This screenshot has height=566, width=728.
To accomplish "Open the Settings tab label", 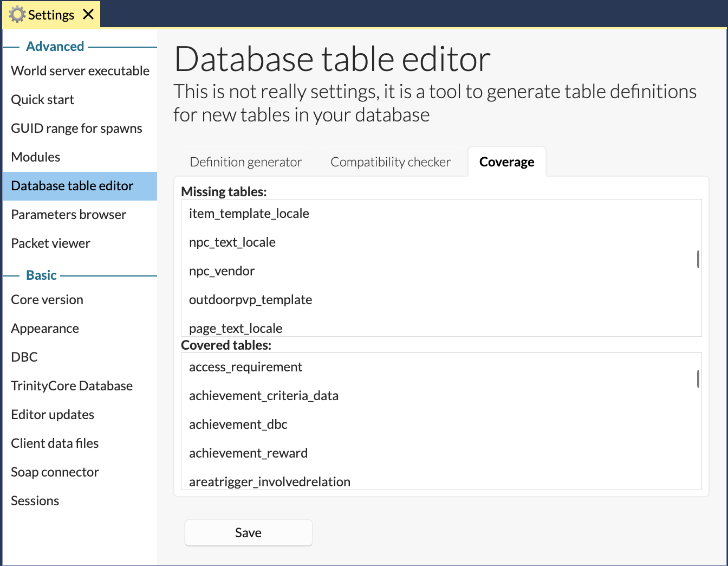I will pyautogui.click(x=51, y=15).
